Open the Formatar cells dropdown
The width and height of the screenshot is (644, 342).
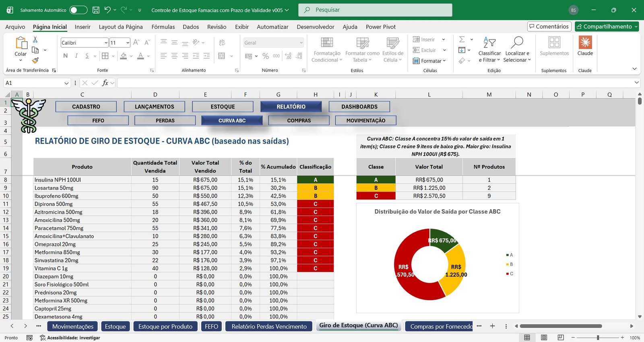pos(429,61)
